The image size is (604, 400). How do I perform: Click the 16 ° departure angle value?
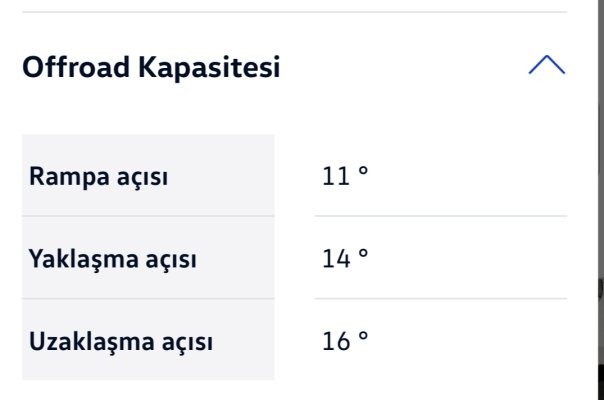click(x=345, y=341)
